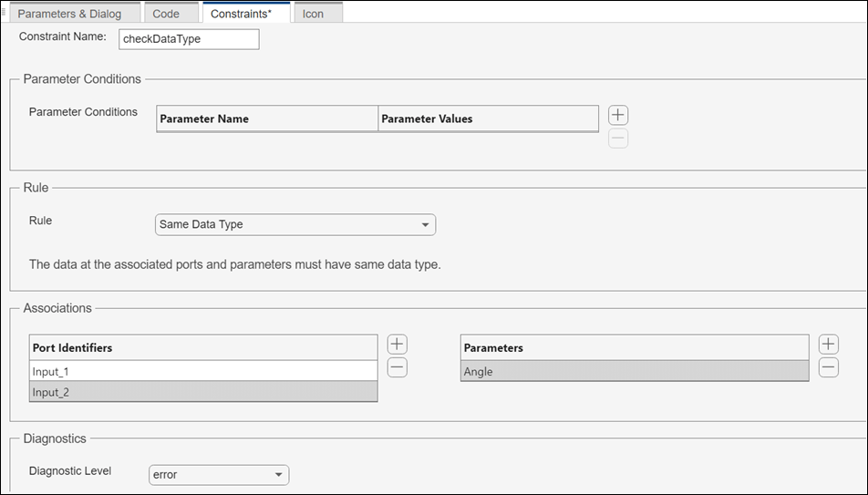The width and height of the screenshot is (868, 495).
Task: Click the Constraint Name text field
Action: (189, 39)
